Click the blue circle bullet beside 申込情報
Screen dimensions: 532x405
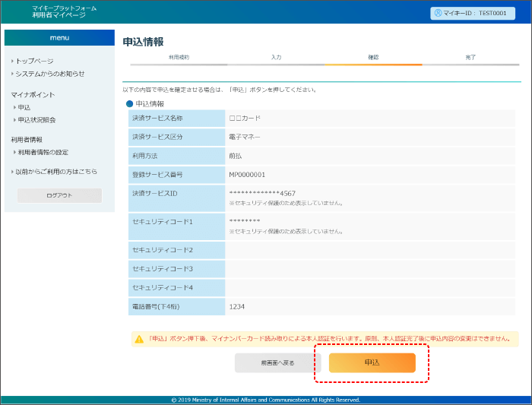tap(129, 103)
